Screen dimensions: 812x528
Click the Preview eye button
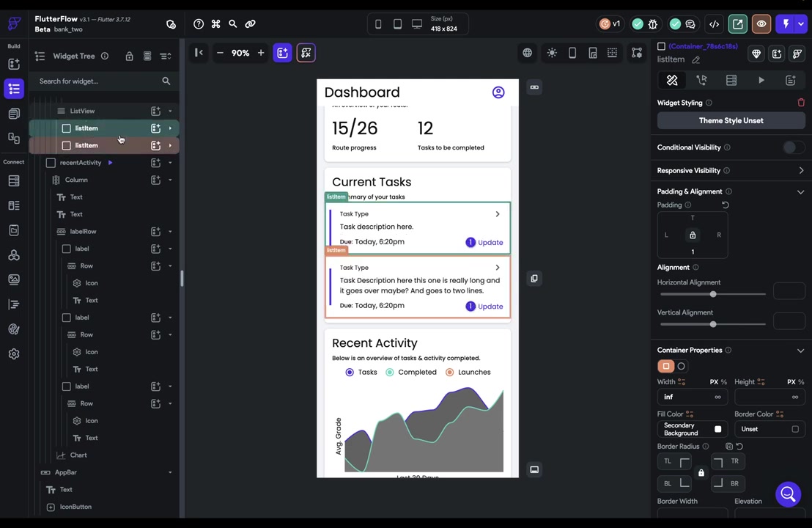click(761, 24)
